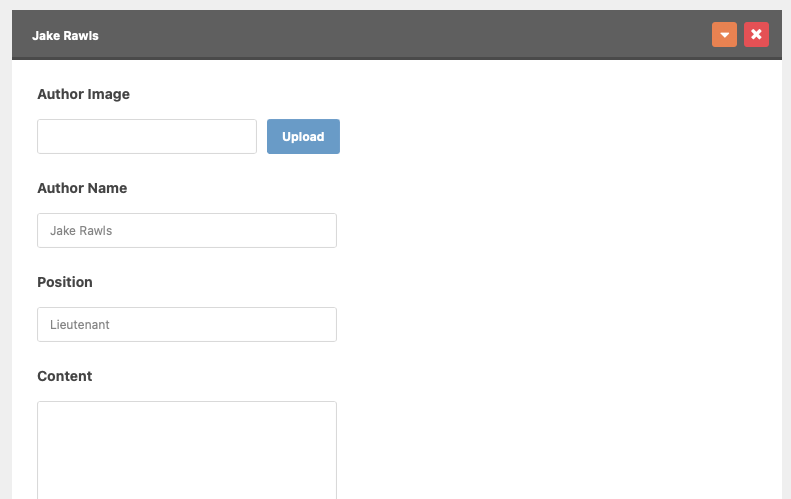Viewport: 791px width, 499px height.
Task: Click the Author Image label
Action: point(83,94)
